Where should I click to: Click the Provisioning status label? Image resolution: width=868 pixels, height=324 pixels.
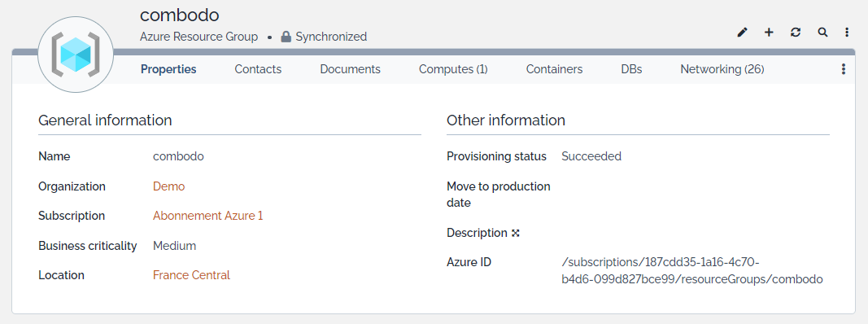click(496, 156)
